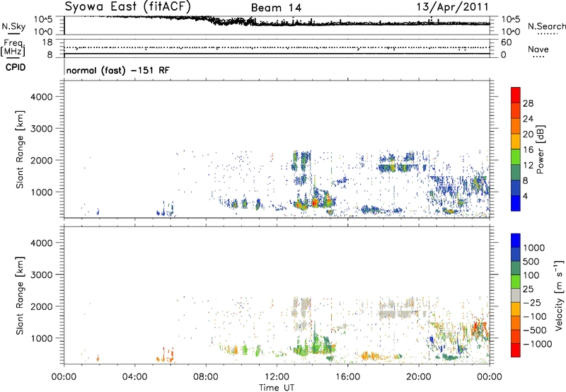The image size is (566, 392).
Task: Select the 500 label on velocity colorbar
Action: click(x=531, y=262)
